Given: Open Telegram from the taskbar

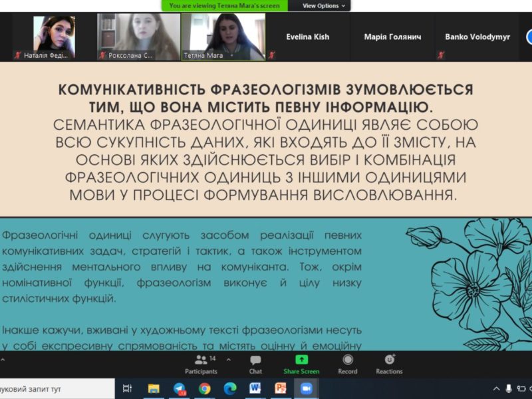Looking at the screenshot, I should pos(178,389).
